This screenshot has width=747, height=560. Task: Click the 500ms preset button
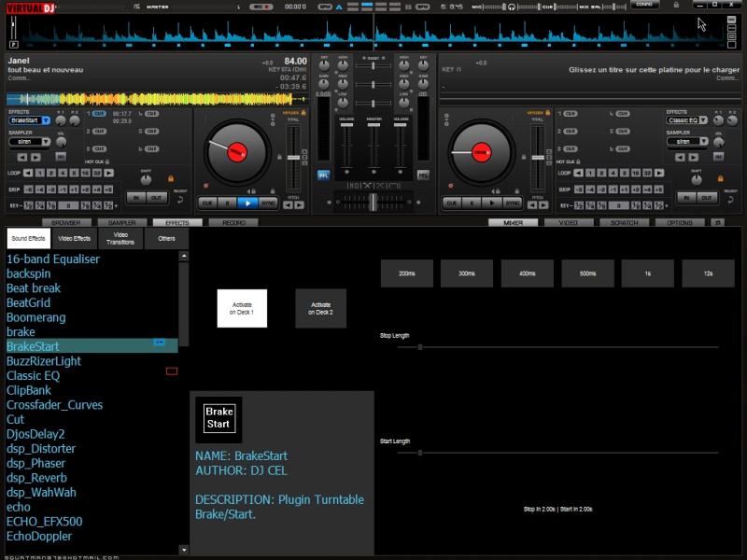tap(587, 273)
